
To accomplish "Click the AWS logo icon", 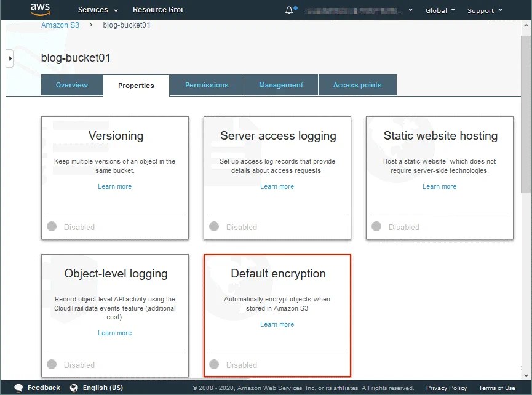I will click(39, 9).
